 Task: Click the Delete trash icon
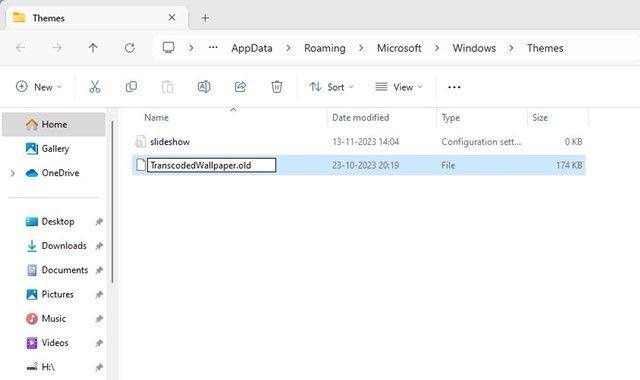click(277, 87)
